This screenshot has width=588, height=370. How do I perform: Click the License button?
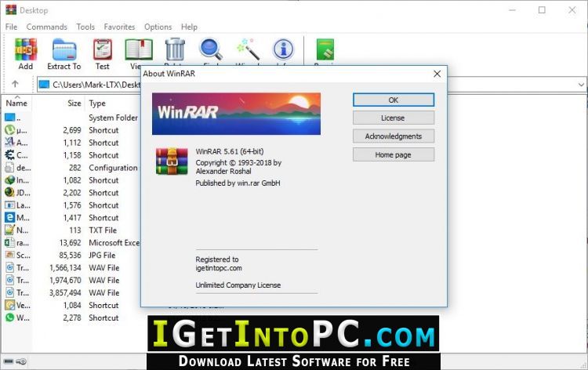pos(394,118)
